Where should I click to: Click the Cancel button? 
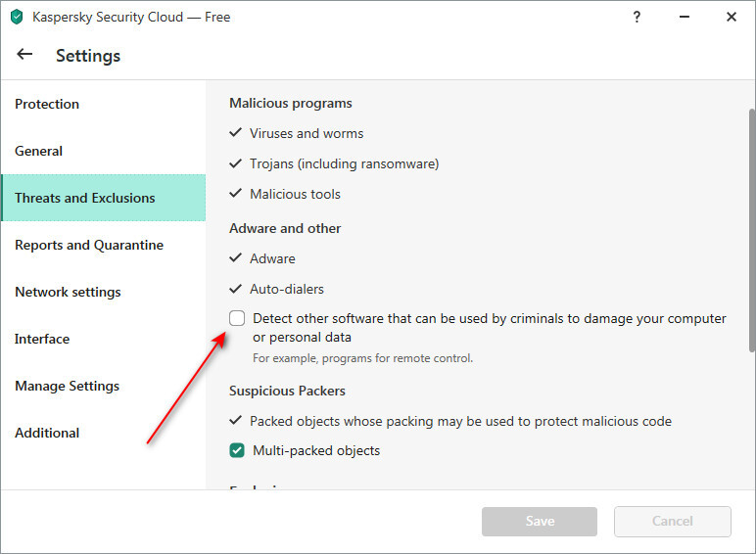672,522
